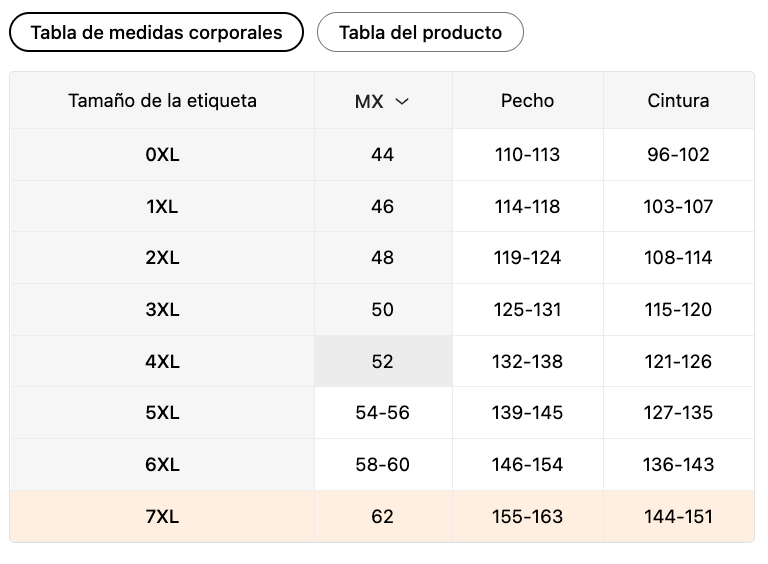
Task: Switch to Tabla de medidas corporales tab
Action: 156,32
